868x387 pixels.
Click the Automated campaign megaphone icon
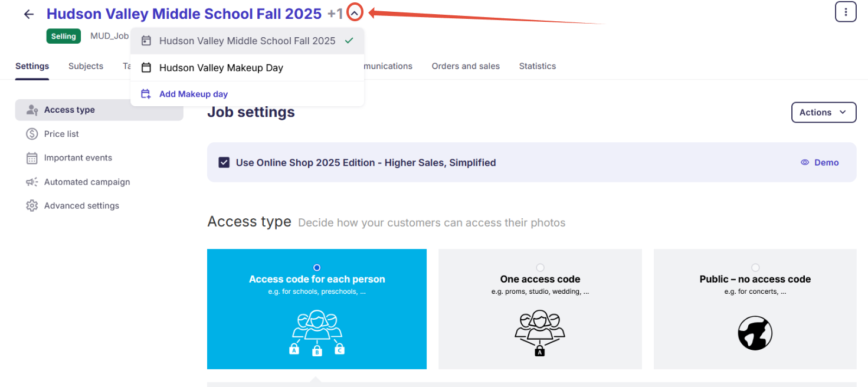tap(32, 182)
